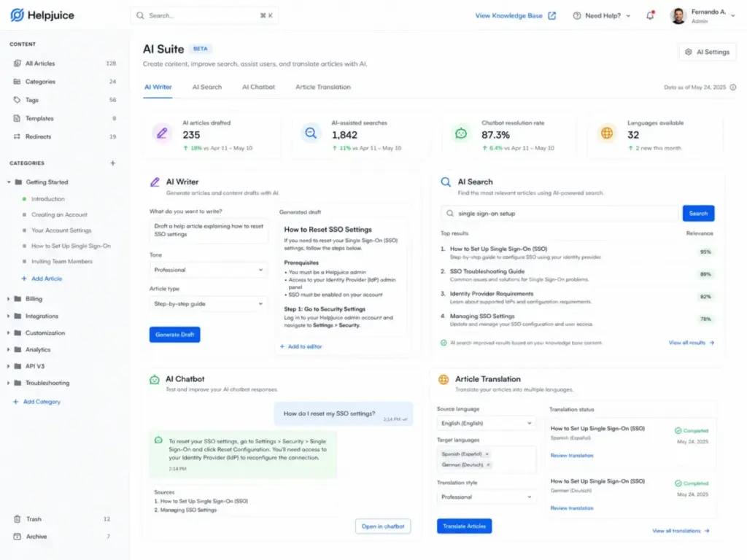This screenshot has width=747, height=560.
Task: Click Translate Articles button
Action: coord(465,526)
